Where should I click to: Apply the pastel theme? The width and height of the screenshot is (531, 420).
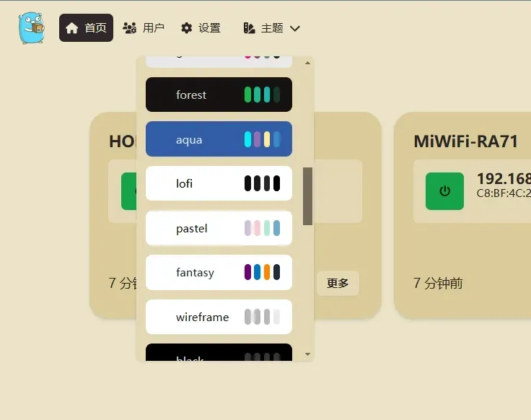pos(219,228)
